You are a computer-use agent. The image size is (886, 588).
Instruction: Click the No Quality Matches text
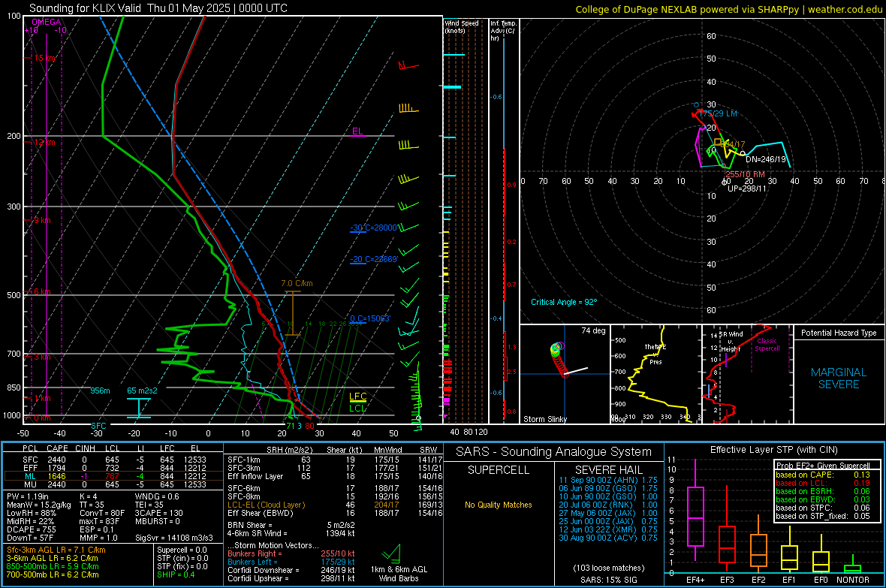click(499, 505)
